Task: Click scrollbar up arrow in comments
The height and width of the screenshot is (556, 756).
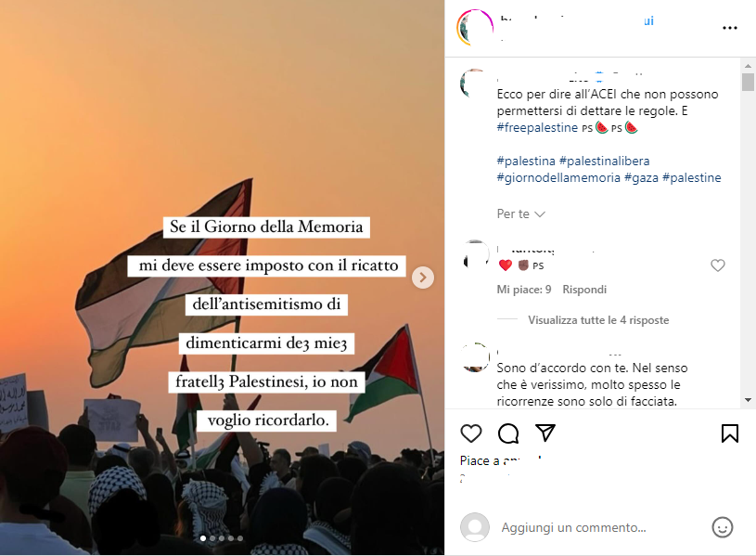Action: coord(748,66)
